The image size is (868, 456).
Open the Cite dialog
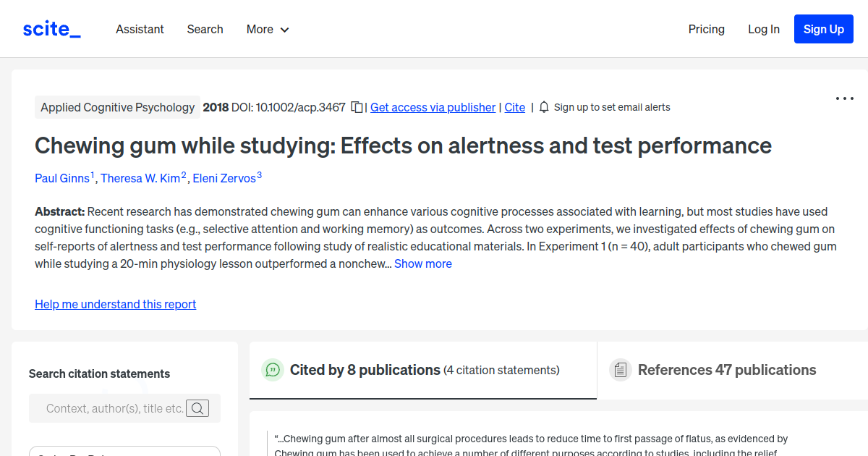pyautogui.click(x=514, y=106)
